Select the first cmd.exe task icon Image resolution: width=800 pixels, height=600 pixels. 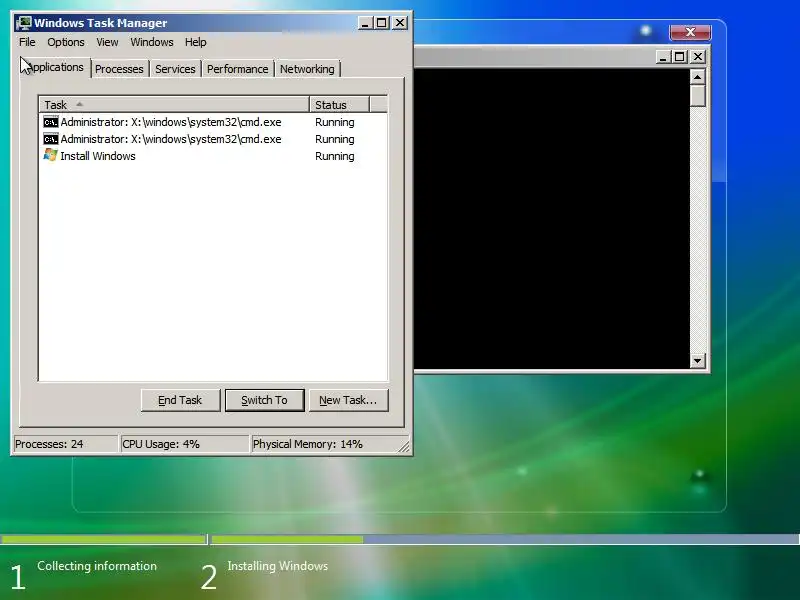[51, 122]
